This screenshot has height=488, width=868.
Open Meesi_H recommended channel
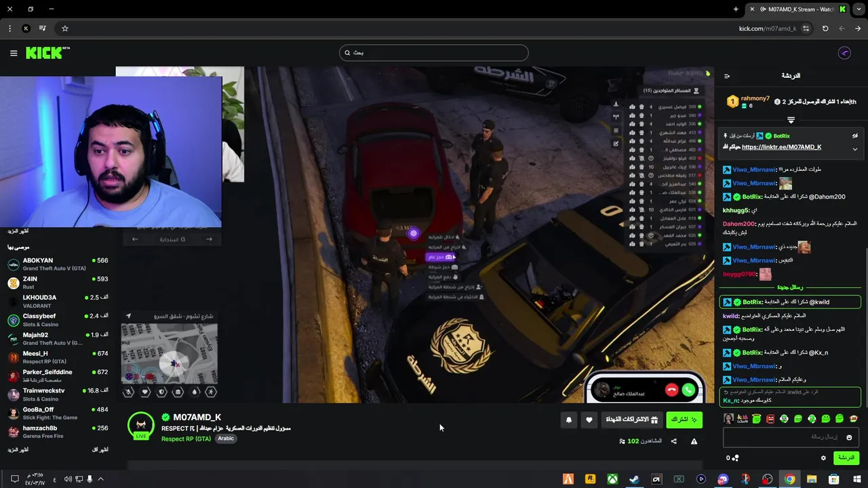58,357
